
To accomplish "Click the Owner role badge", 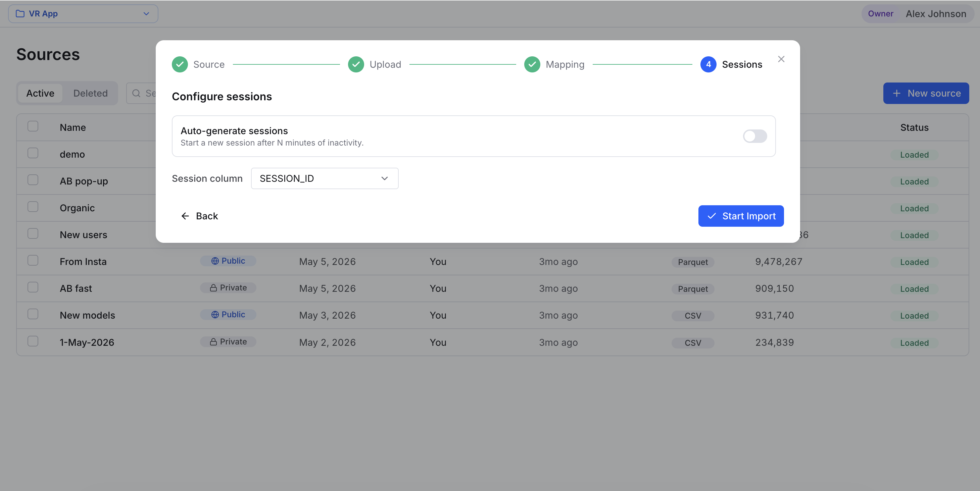I will tap(880, 14).
